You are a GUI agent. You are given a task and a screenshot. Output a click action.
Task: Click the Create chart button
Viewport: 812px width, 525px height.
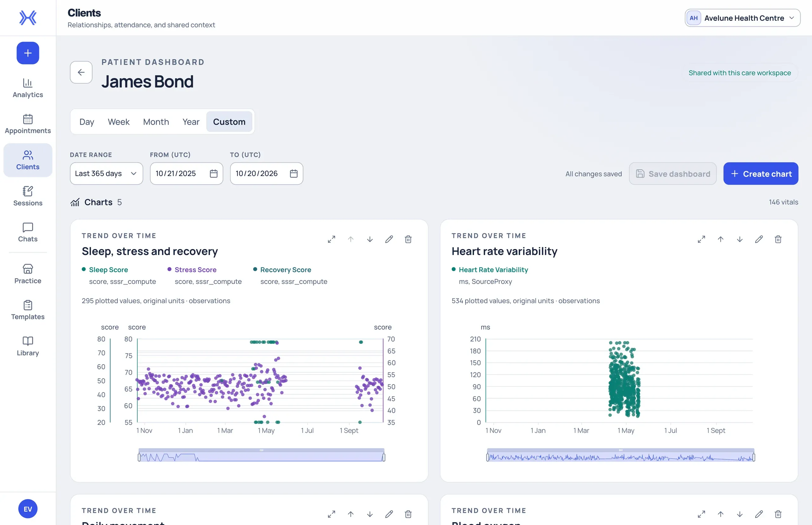click(x=761, y=174)
